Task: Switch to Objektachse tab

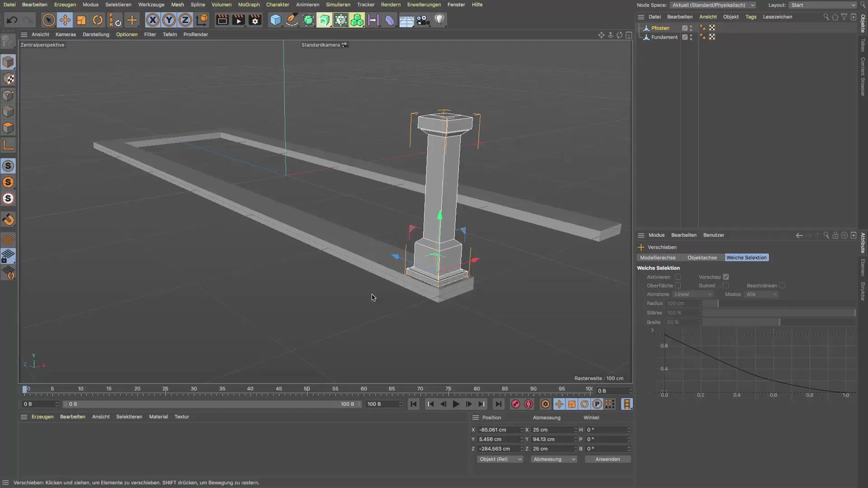Action: 702,258
